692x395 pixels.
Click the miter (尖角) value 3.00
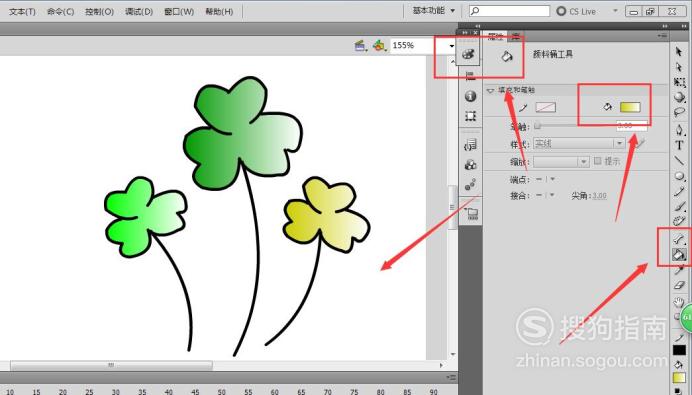pyautogui.click(x=599, y=196)
